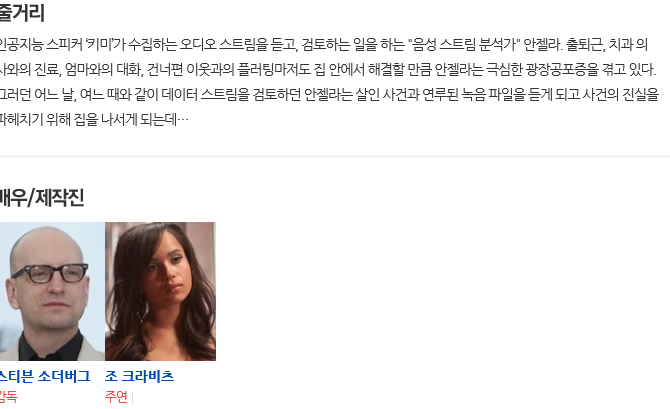Click the synopsis line mentioning 광장공포증

[328, 69]
